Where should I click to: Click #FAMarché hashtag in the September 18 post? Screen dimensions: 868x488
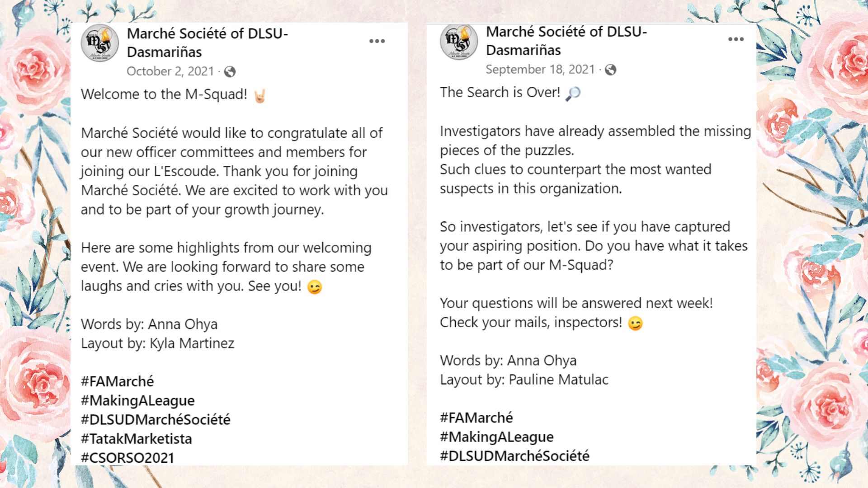pyautogui.click(x=476, y=418)
